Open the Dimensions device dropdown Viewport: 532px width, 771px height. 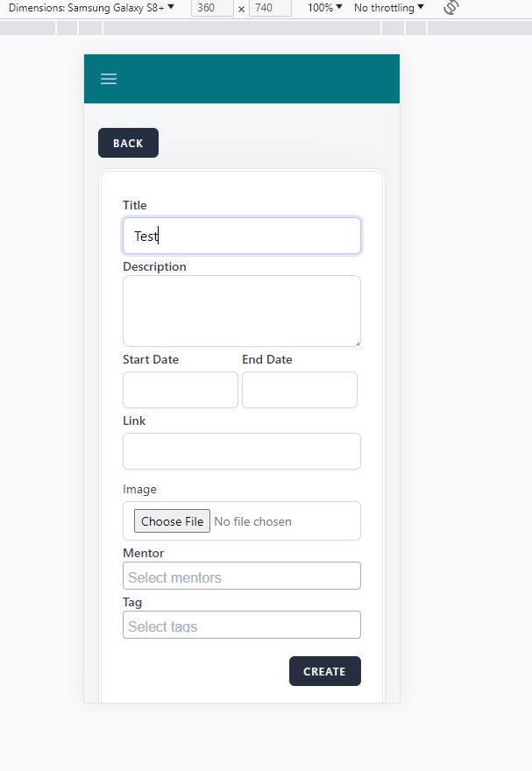point(91,8)
